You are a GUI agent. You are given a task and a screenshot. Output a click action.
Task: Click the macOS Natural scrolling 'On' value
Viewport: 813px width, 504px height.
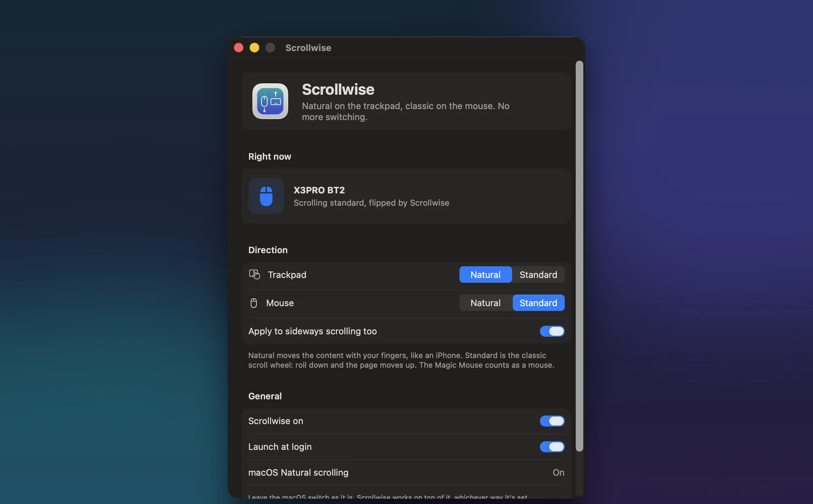[x=558, y=472]
